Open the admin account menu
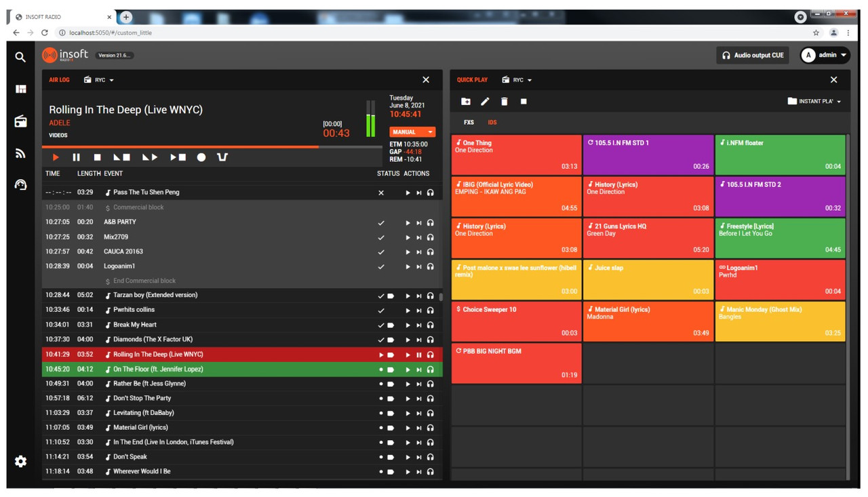This screenshot has width=868, height=497. [x=826, y=55]
